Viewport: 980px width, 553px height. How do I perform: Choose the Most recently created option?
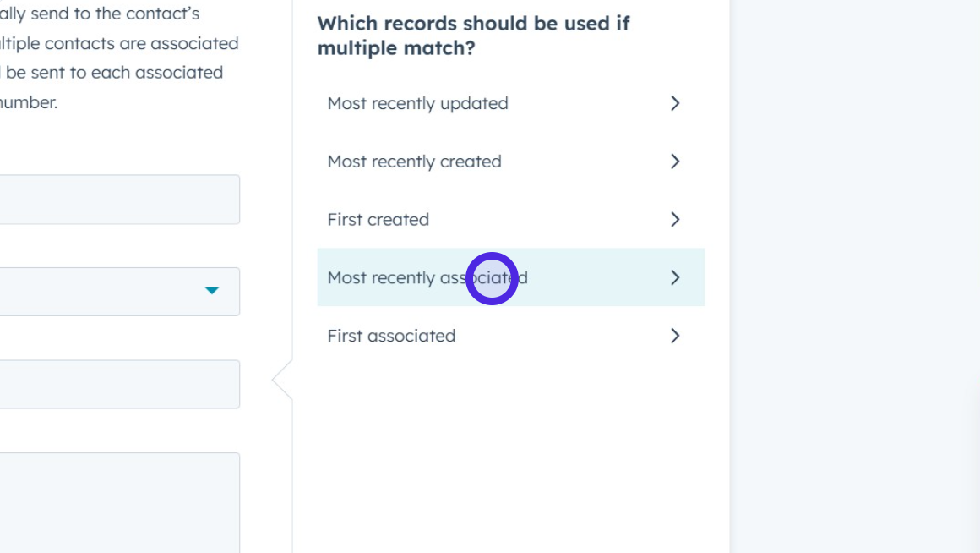pos(415,162)
